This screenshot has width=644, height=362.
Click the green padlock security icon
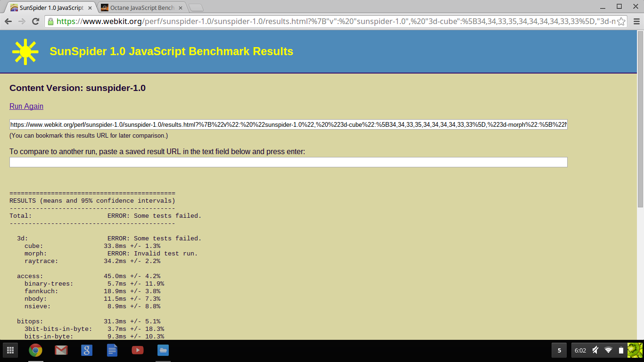click(50, 21)
